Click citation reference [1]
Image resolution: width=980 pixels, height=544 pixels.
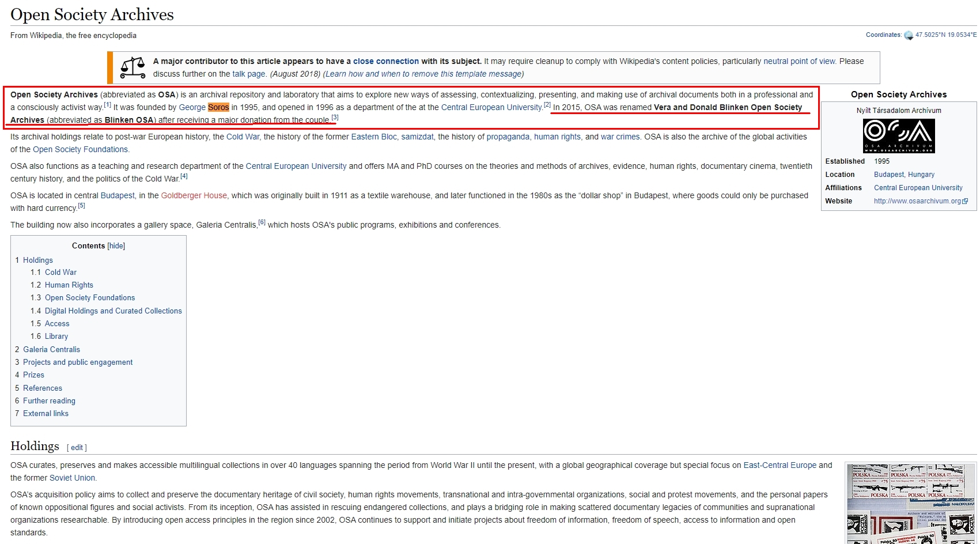tap(107, 105)
